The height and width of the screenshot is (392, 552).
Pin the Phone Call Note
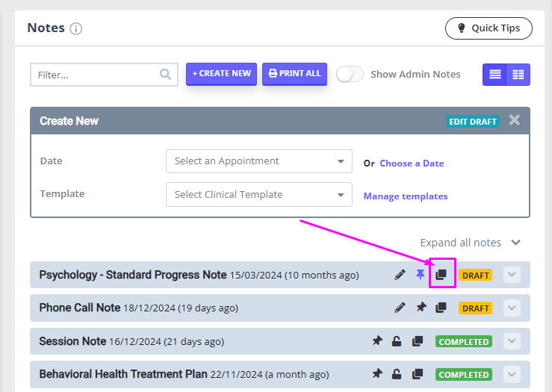coord(421,308)
